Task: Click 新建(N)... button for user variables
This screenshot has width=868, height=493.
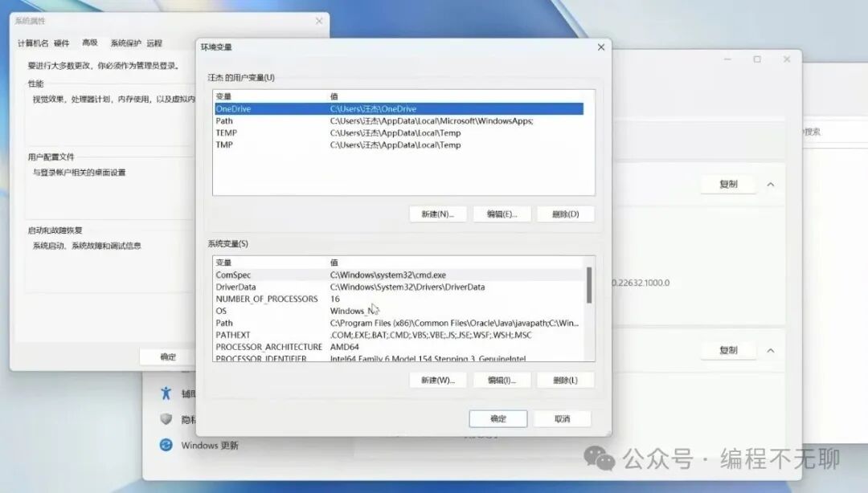Action: pos(437,214)
